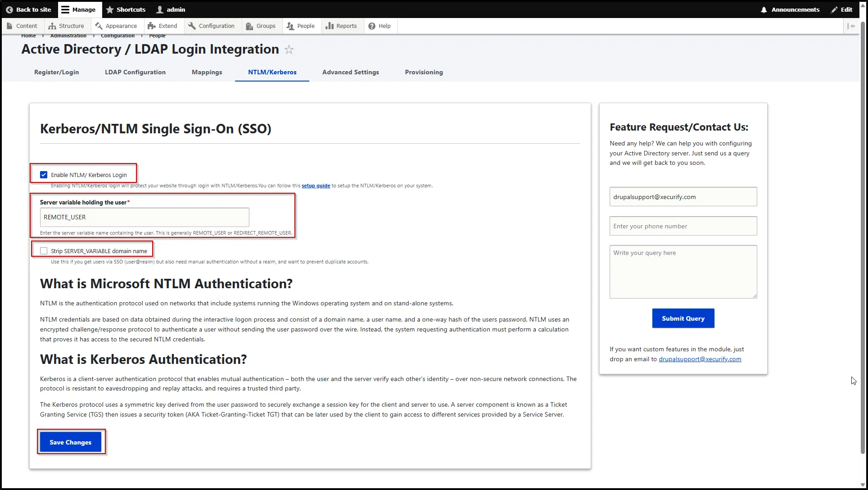868x490 pixels.
Task: Toggle the bookmark star beside the page title
Action: pos(289,50)
